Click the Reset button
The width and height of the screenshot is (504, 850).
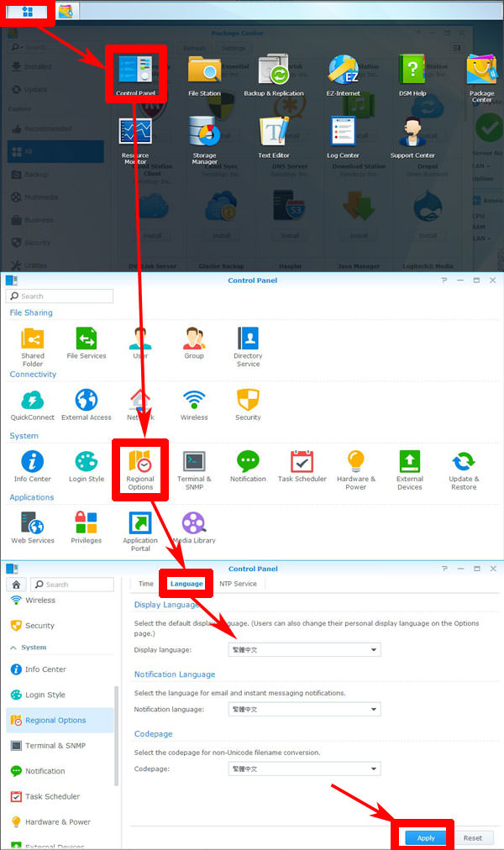click(x=473, y=837)
